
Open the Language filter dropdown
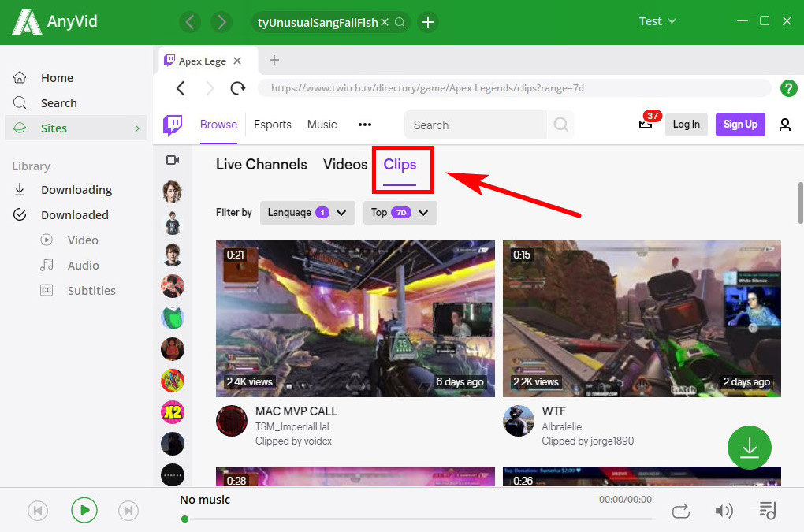pos(307,213)
